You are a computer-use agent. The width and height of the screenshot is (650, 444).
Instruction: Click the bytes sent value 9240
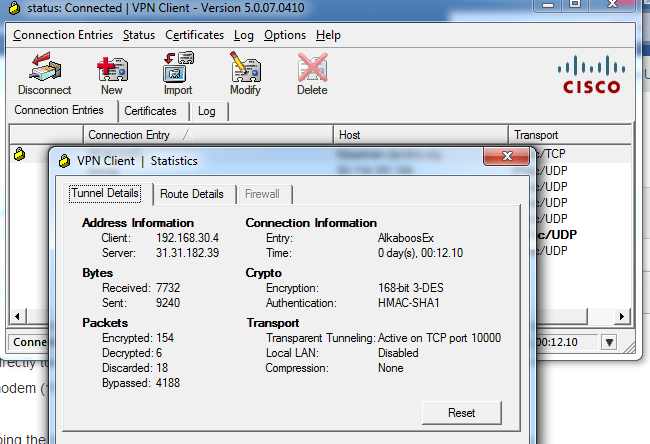click(x=168, y=303)
